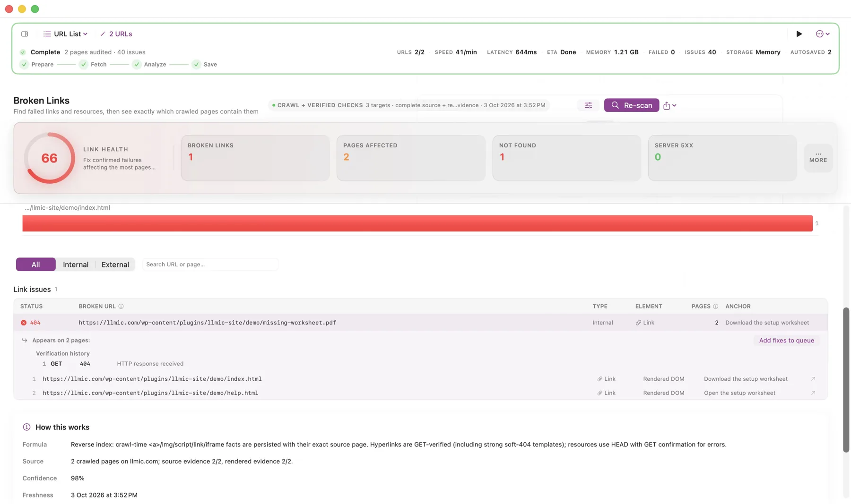Click the Pages column info icon
This screenshot has width=851, height=504.
pyautogui.click(x=716, y=307)
